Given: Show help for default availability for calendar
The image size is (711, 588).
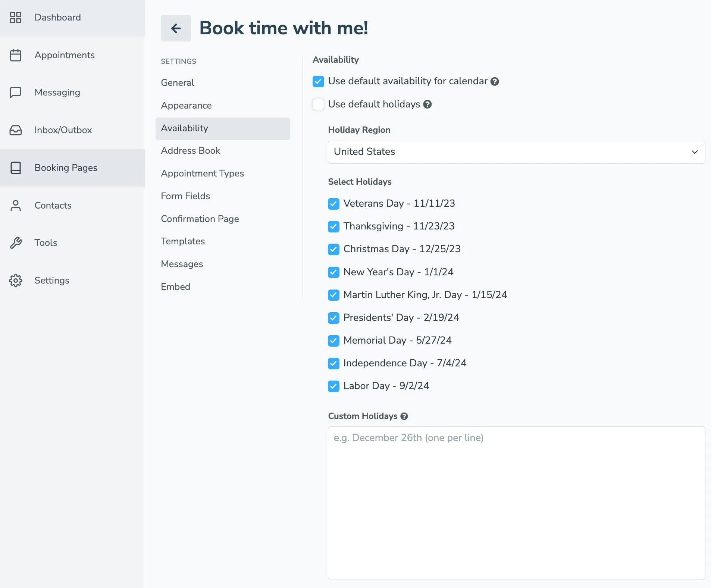Looking at the screenshot, I should click(495, 82).
